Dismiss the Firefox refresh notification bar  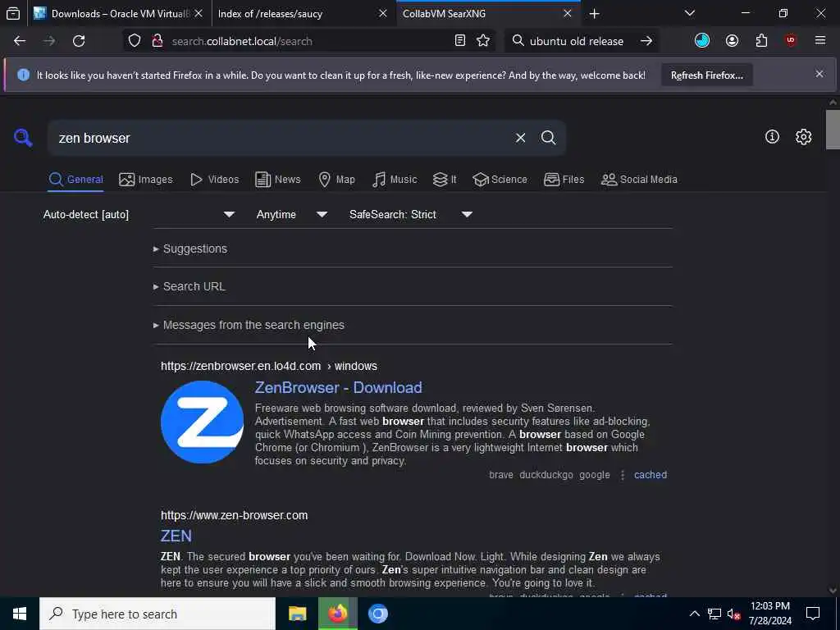[x=819, y=74]
